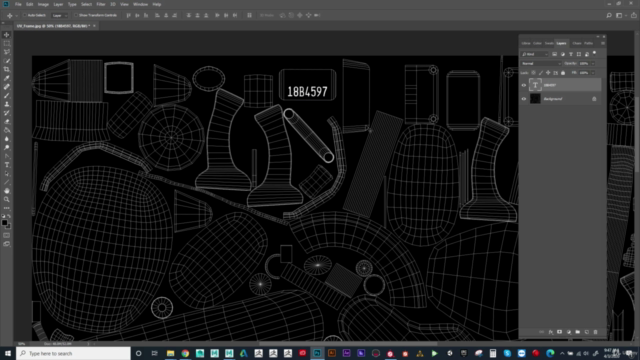Image resolution: width=640 pixels, height=360 pixels.
Task: Select the Background layer thumbnail
Action: [x=535, y=99]
